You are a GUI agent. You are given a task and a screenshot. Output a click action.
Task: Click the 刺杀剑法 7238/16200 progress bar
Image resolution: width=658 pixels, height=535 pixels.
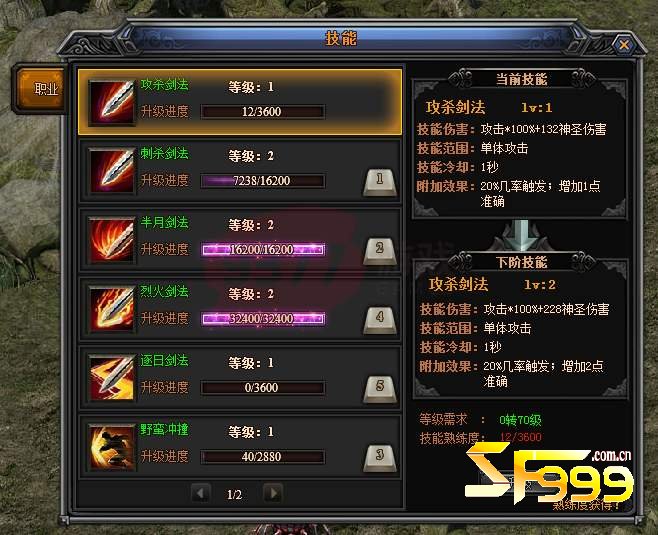click(x=263, y=181)
